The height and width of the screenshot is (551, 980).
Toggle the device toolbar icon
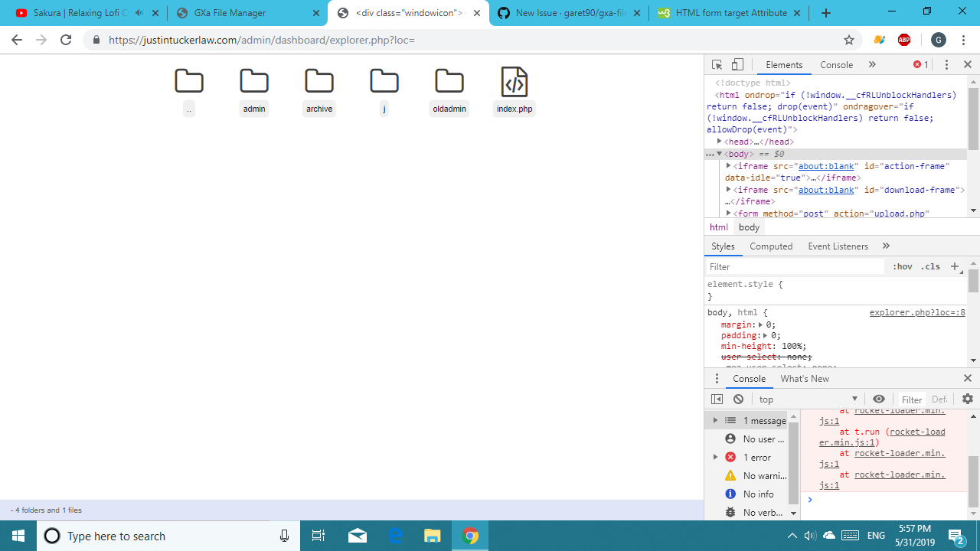(737, 64)
